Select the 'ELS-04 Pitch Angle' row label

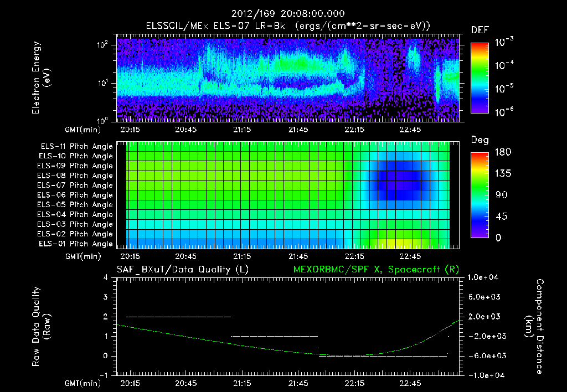tap(75, 214)
